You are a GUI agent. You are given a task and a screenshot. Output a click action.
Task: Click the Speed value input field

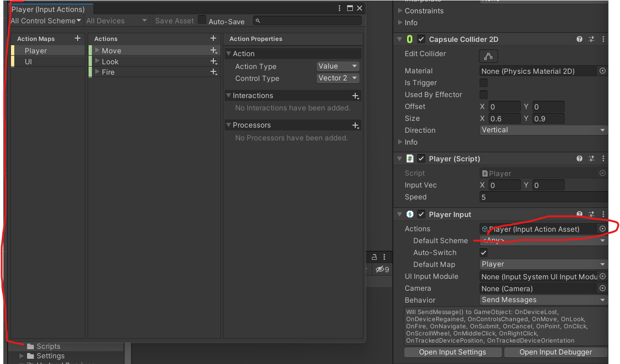(x=543, y=197)
